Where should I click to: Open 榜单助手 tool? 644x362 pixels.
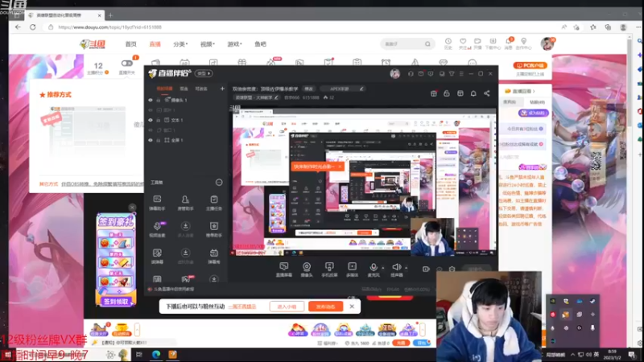pyautogui.click(x=213, y=229)
